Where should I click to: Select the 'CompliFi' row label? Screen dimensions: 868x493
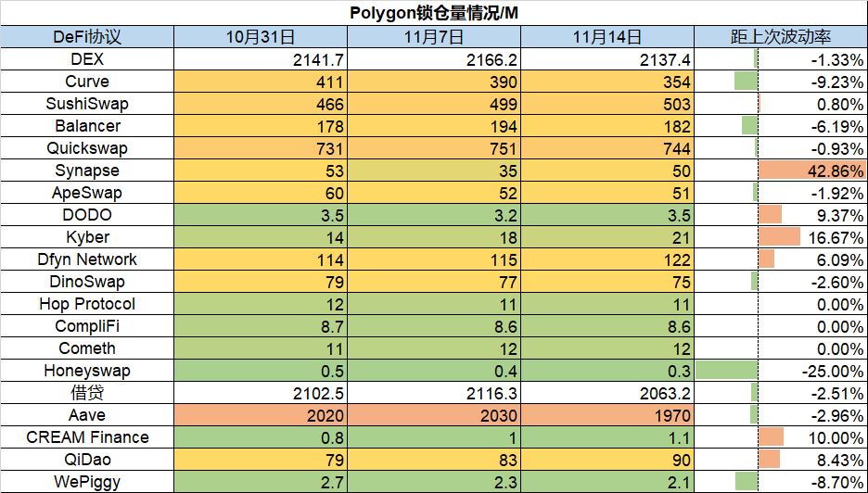87,326
